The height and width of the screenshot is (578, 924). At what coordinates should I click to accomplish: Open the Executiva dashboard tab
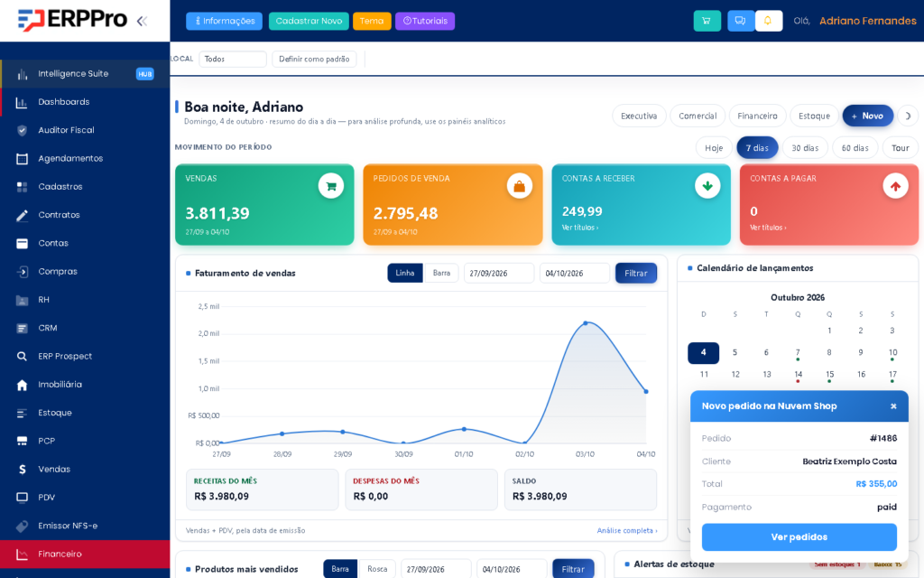pyautogui.click(x=639, y=117)
